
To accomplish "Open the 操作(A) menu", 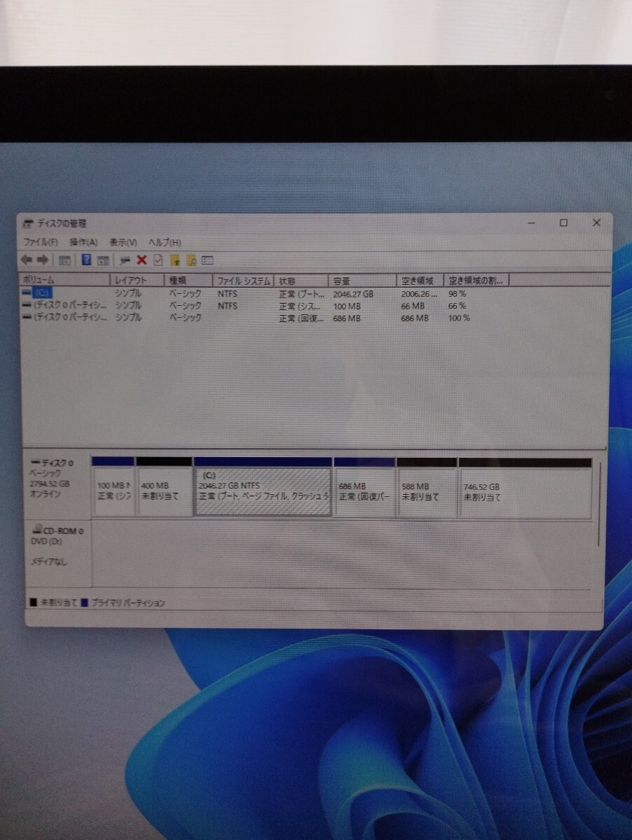I will (83, 241).
